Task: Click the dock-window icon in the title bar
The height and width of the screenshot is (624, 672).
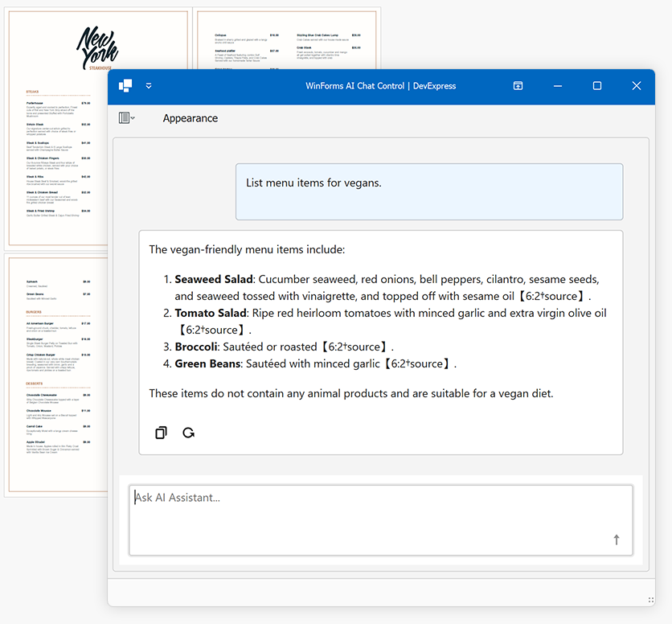Action: coord(518,86)
